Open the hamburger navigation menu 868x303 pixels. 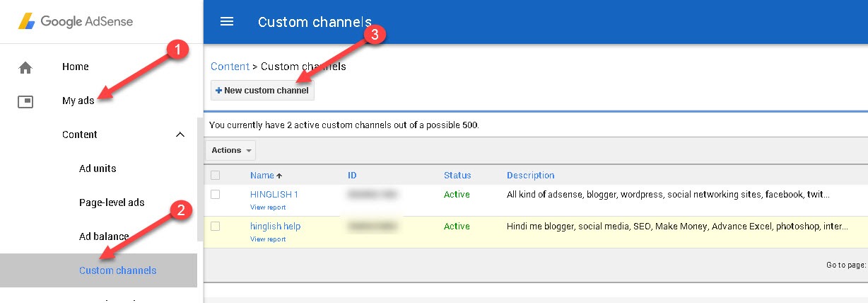coord(227,21)
